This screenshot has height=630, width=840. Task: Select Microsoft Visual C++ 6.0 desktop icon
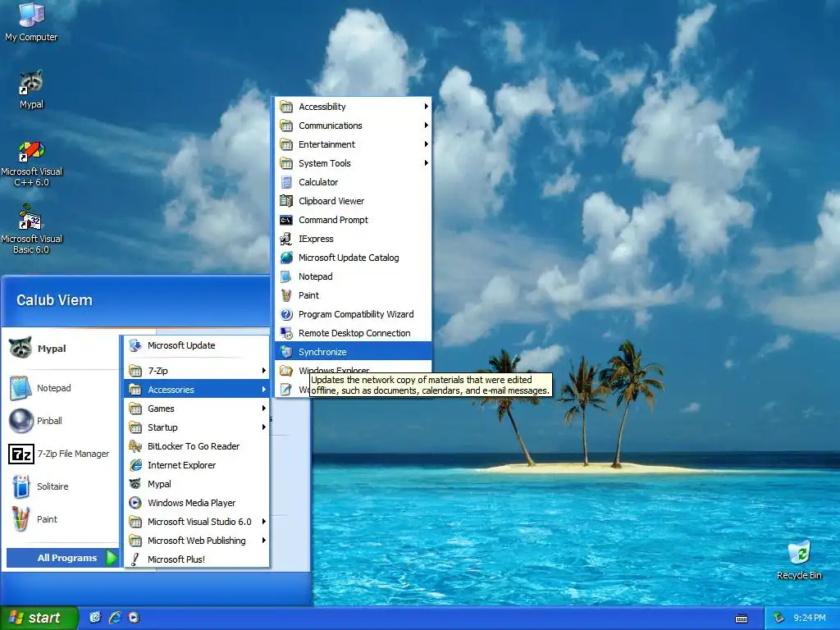click(x=31, y=163)
